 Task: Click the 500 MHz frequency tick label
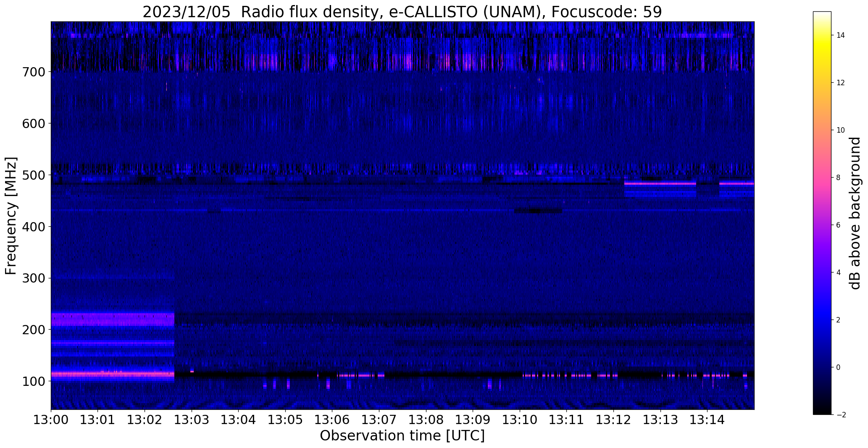(x=33, y=175)
